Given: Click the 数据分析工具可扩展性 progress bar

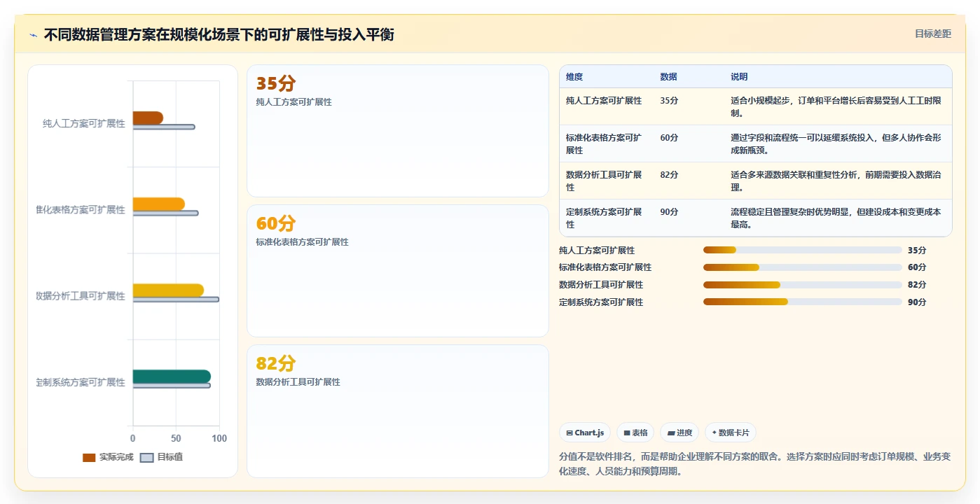Looking at the screenshot, I should [x=802, y=285].
